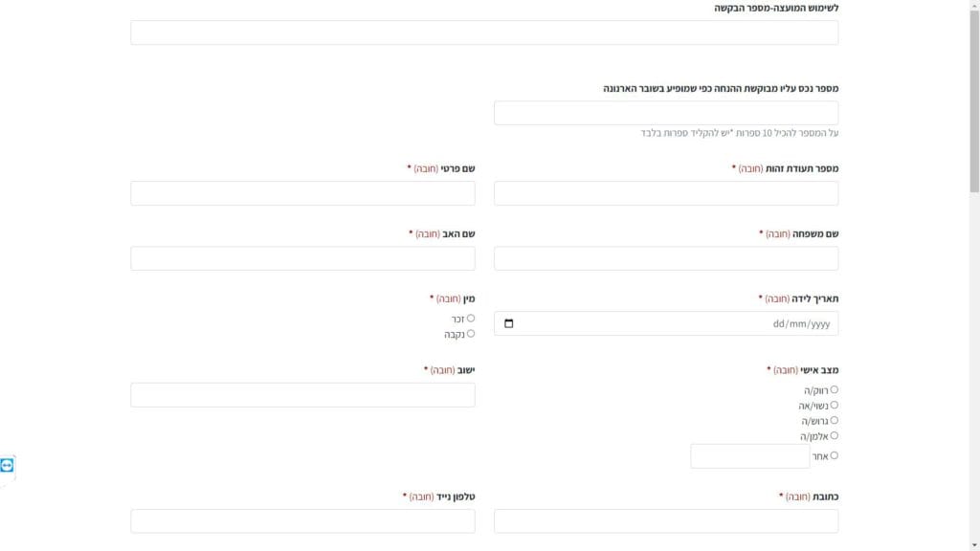
Task: Focus the כתובת address field
Action: pos(666,520)
